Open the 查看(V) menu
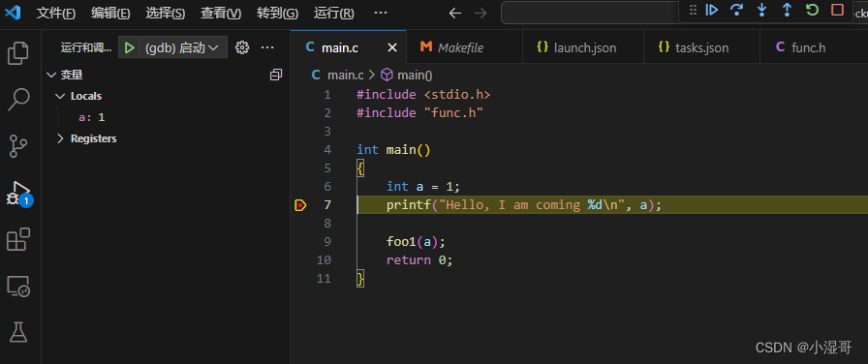The width and height of the screenshot is (868, 364). 221,13
